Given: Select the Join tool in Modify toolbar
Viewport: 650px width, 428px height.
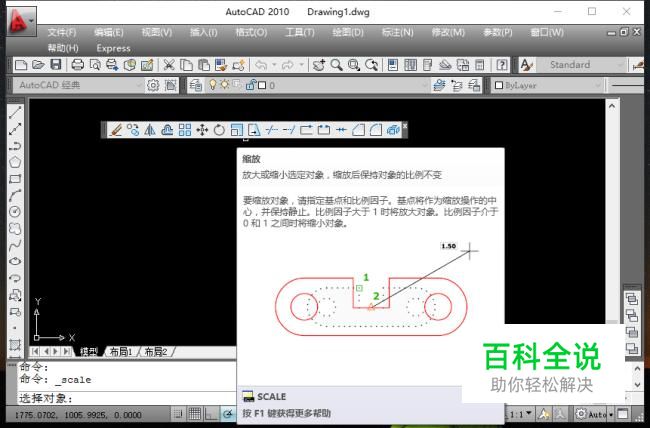Looking at the screenshot, I should coord(341,130).
